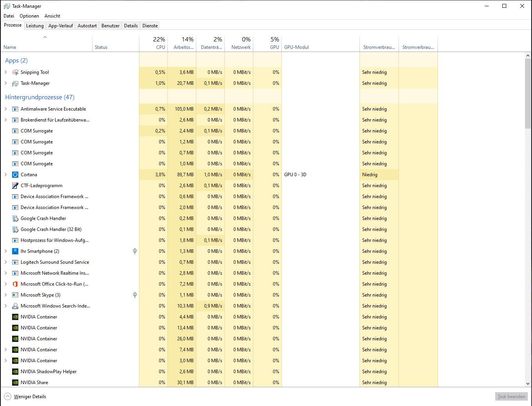Expand Antimalware Service Executable
Screen dimensions: 532x406
[x=5, y=109]
